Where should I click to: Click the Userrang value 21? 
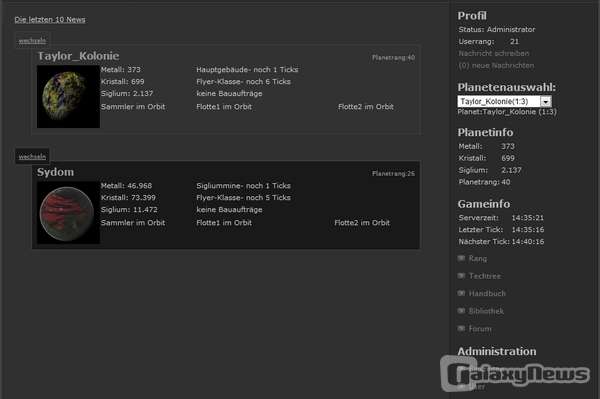point(514,41)
